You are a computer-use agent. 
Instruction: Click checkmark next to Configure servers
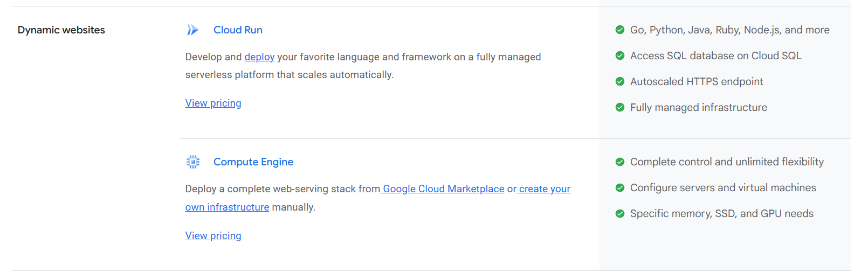pos(620,188)
